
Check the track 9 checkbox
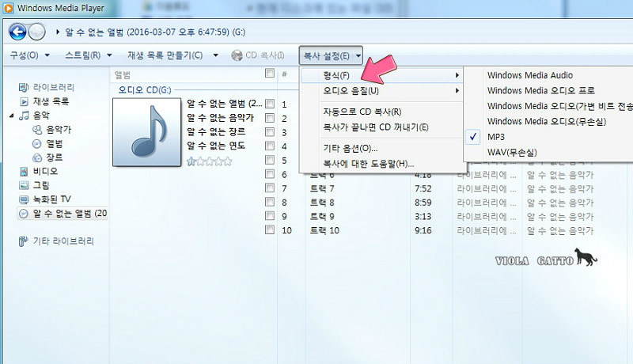(x=270, y=216)
